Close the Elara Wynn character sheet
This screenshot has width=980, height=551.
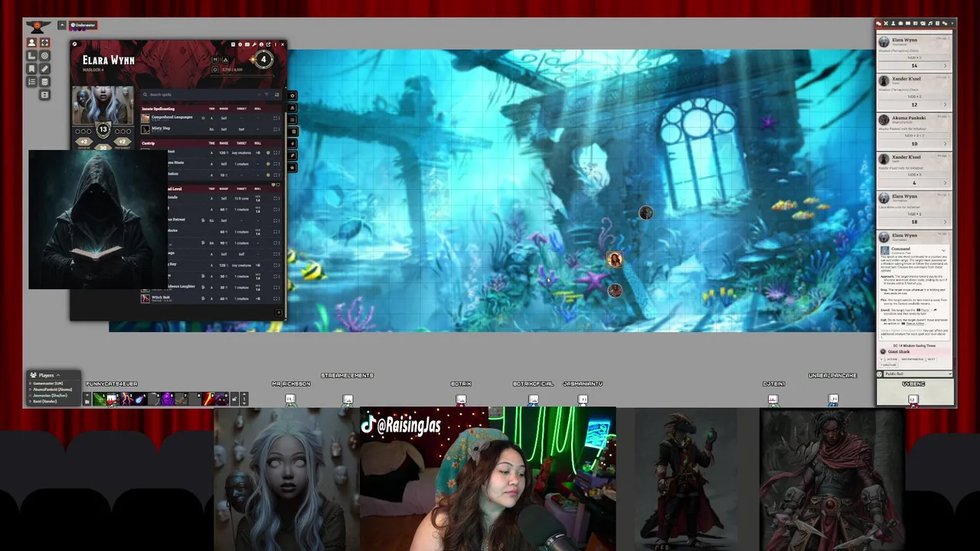tap(282, 44)
